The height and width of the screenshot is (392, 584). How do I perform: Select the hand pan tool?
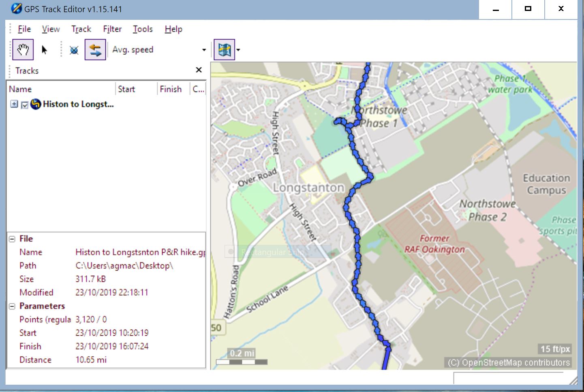coord(23,49)
